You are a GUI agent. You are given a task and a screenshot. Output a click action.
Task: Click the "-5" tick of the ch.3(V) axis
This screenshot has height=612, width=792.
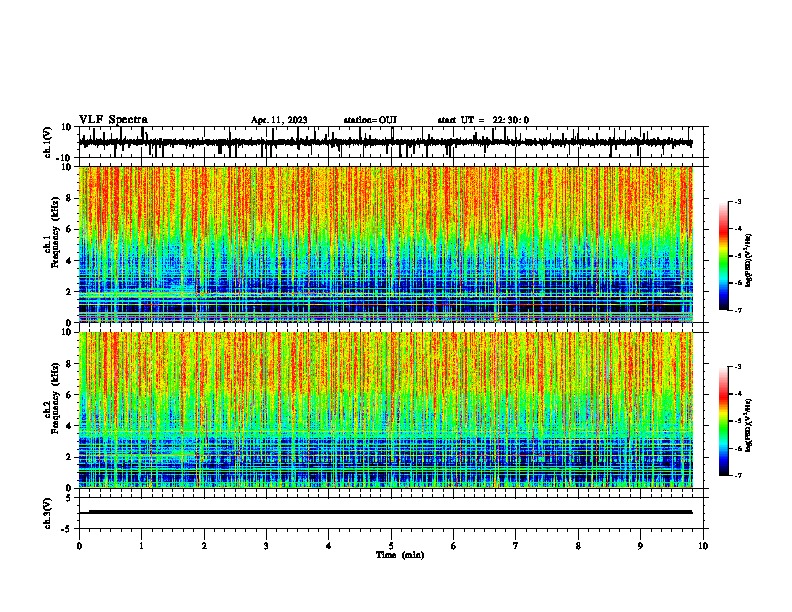(68, 529)
